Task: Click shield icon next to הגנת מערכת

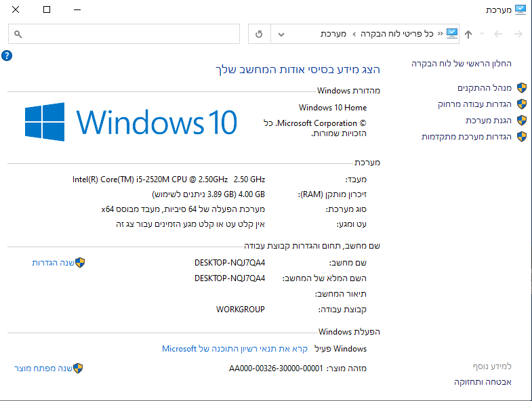Action: [x=521, y=120]
